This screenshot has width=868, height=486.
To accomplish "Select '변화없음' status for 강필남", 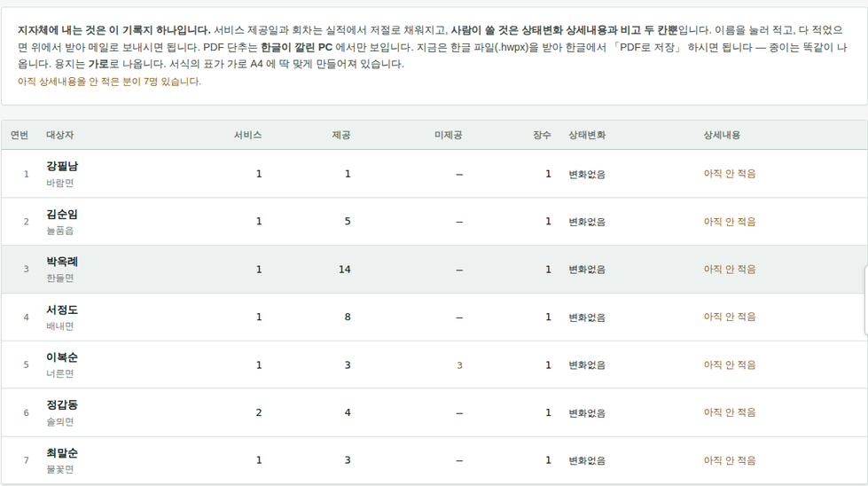I will click(x=587, y=175).
